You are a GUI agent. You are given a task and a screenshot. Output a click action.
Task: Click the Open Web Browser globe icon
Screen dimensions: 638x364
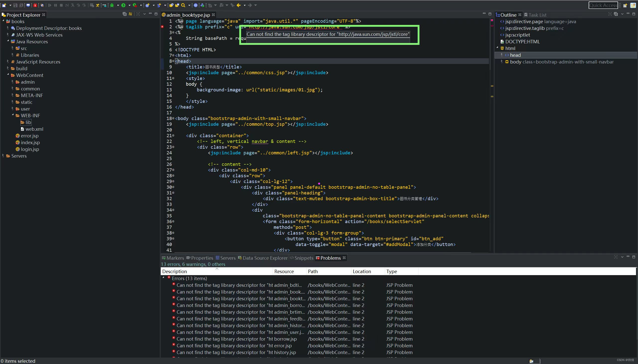(x=196, y=5)
